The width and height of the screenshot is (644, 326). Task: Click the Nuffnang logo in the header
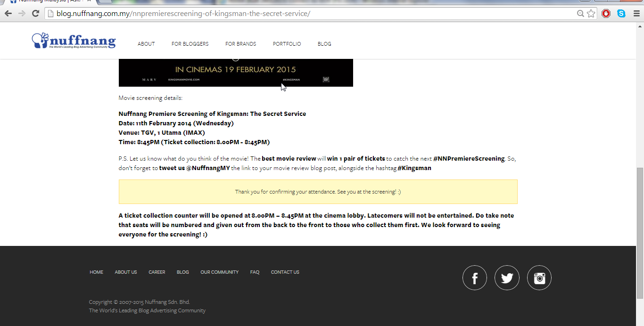(x=74, y=41)
